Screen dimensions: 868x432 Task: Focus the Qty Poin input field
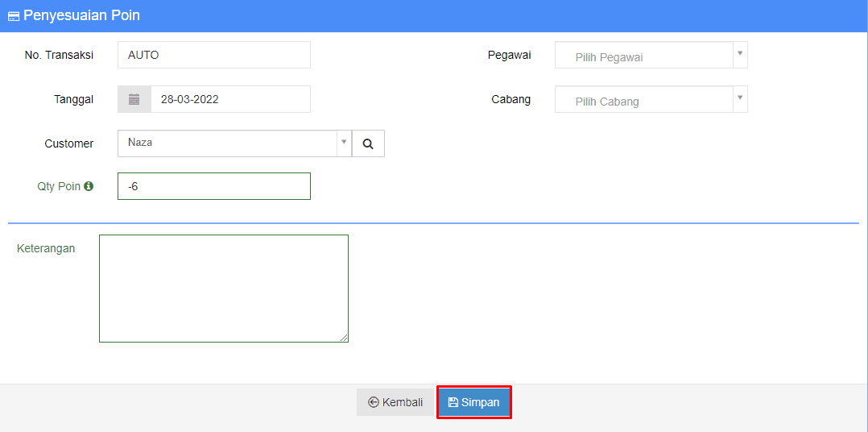[x=213, y=186]
